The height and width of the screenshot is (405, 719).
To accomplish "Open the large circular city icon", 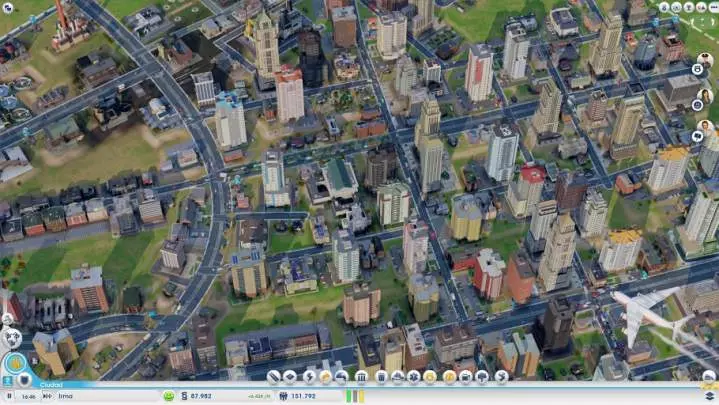I will [x=16, y=363].
